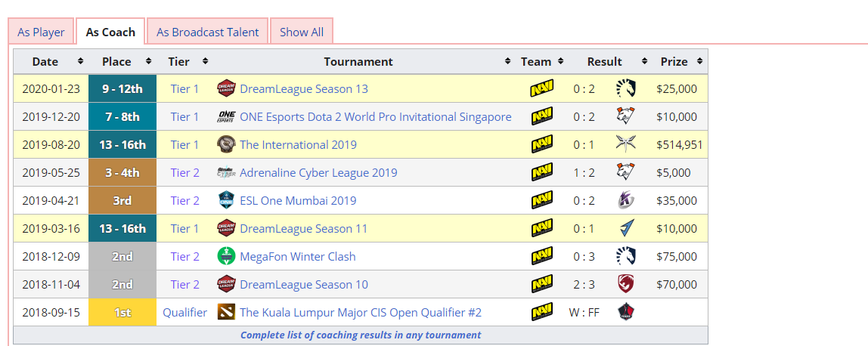Image resolution: width=868 pixels, height=346 pixels.
Task: Click Na'Vi team logo in the 2020-01-23 row
Action: click(x=541, y=88)
